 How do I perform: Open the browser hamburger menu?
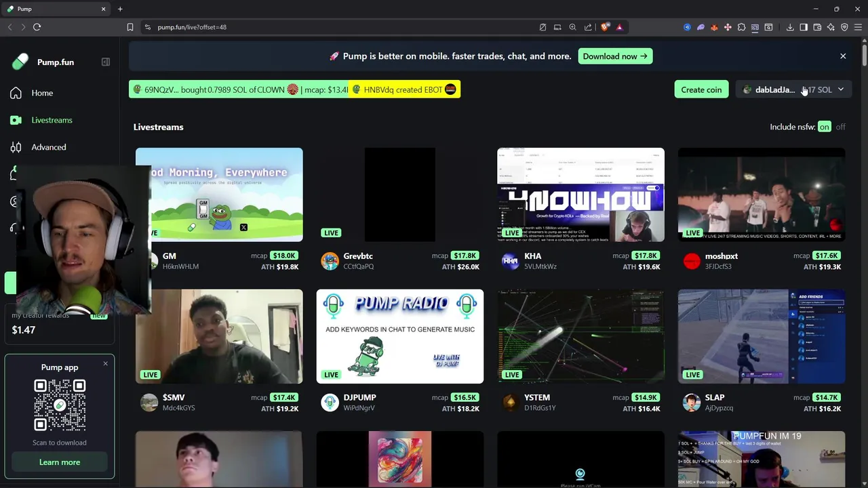click(858, 27)
